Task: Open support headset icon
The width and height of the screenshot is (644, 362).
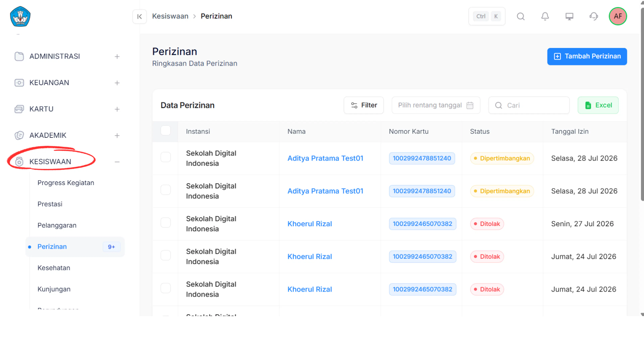Action: pyautogui.click(x=594, y=16)
